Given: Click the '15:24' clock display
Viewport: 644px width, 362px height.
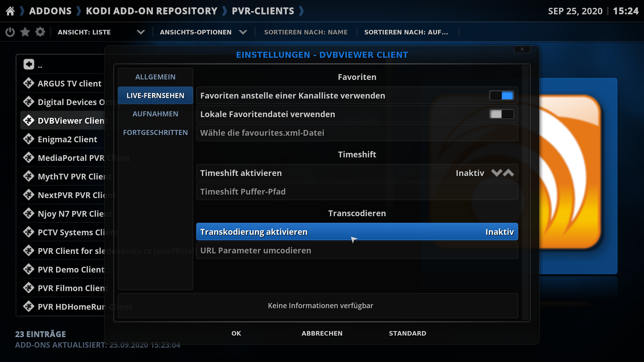Looking at the screenshot, I should point(626,11).
